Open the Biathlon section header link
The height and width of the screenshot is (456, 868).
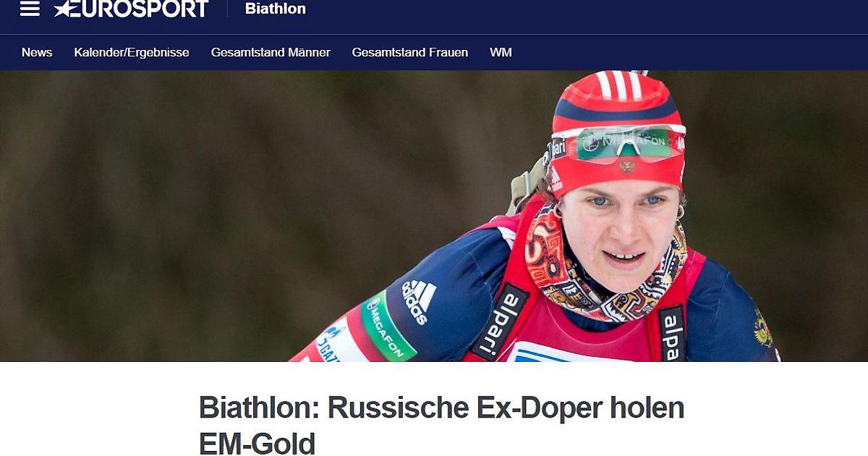276,9
